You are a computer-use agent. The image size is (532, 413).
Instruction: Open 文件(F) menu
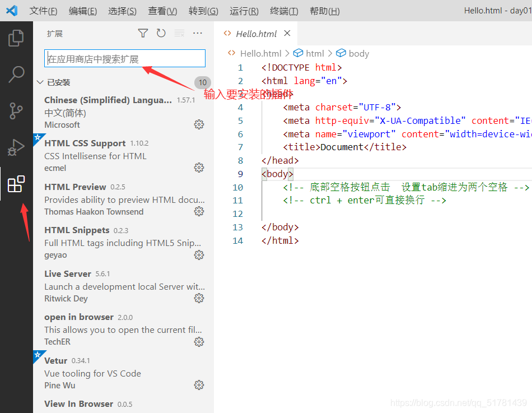coord(43,11)
